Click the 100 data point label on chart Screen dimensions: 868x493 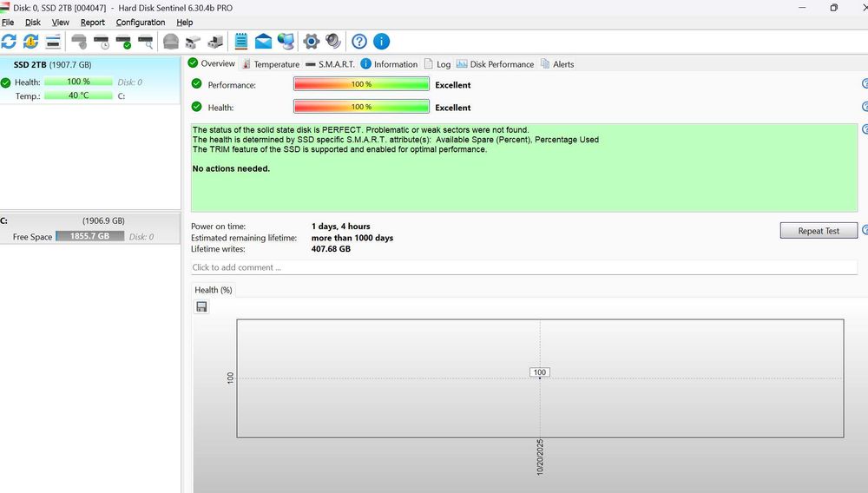[x=540, y=372]
